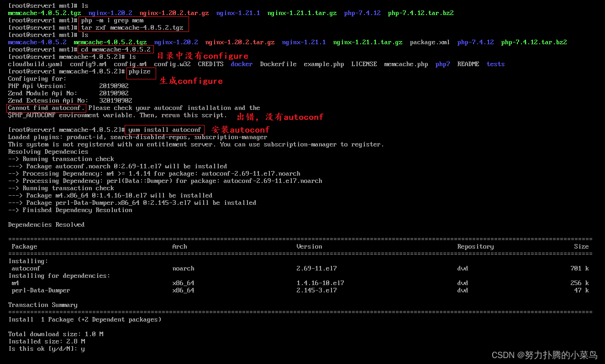605x364 pixels.
Task: Select the 'tar zxf memcache-4.0.5.2.tgz' command text
Action: pyautogui.click(x=132, y=28)
